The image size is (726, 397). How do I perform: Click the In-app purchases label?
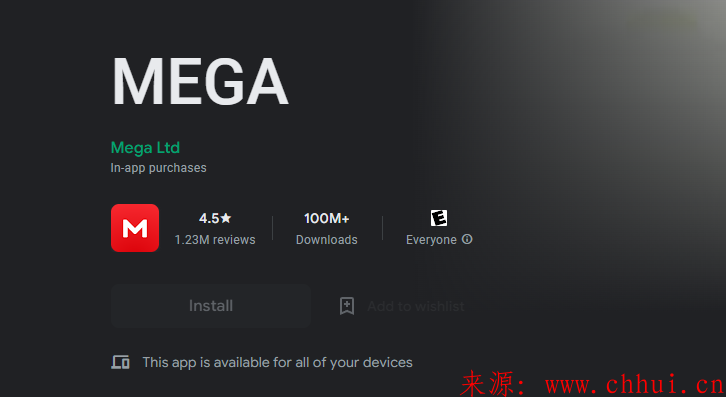click(x=158, y=168)
